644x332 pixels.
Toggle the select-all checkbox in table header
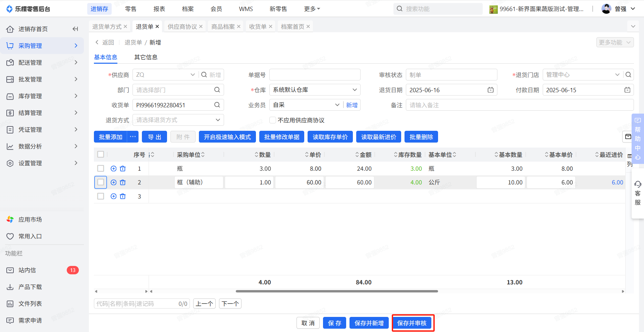tap(101, 154)
